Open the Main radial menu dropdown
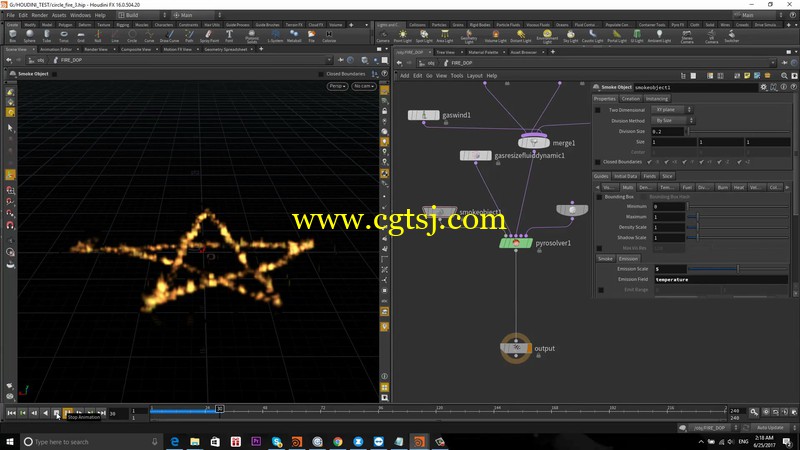800x450 pixels. (196, 15)
